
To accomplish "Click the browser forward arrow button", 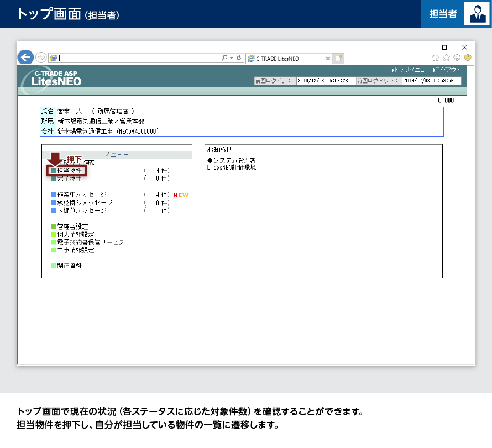I will click(x=41, y=58).
